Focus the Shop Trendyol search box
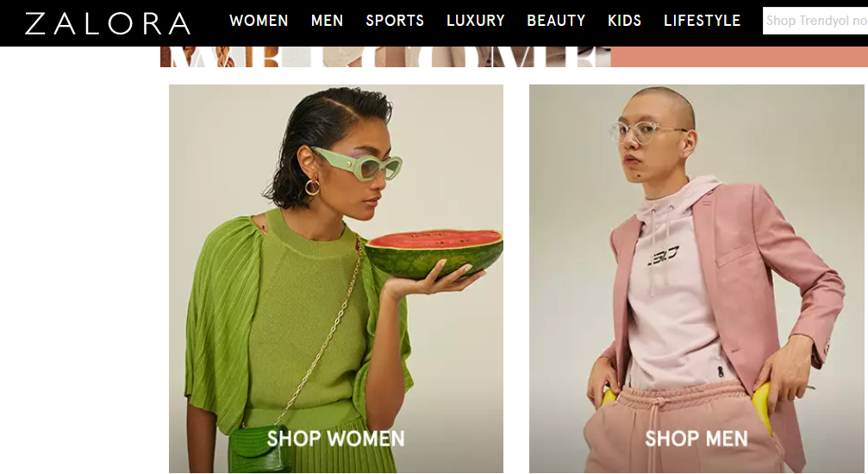Image resolution: width=868 pixels, height=474 pixels. [815, 21]
